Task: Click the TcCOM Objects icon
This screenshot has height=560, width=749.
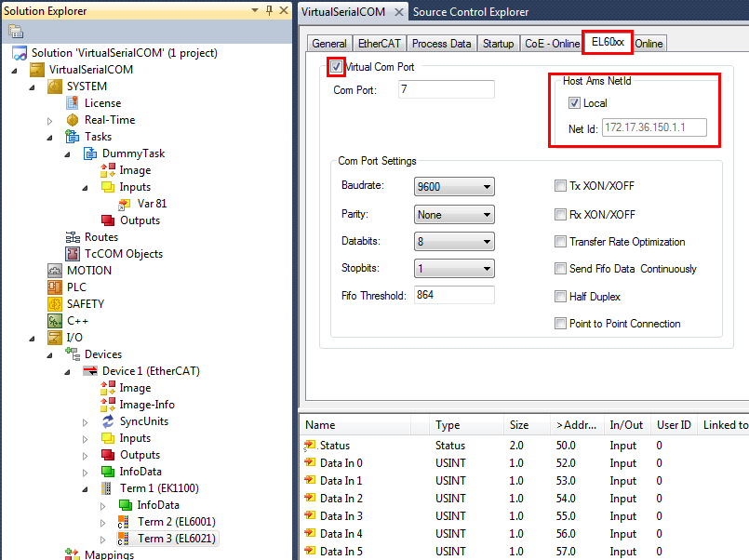Action: click(x=73, y=254)
